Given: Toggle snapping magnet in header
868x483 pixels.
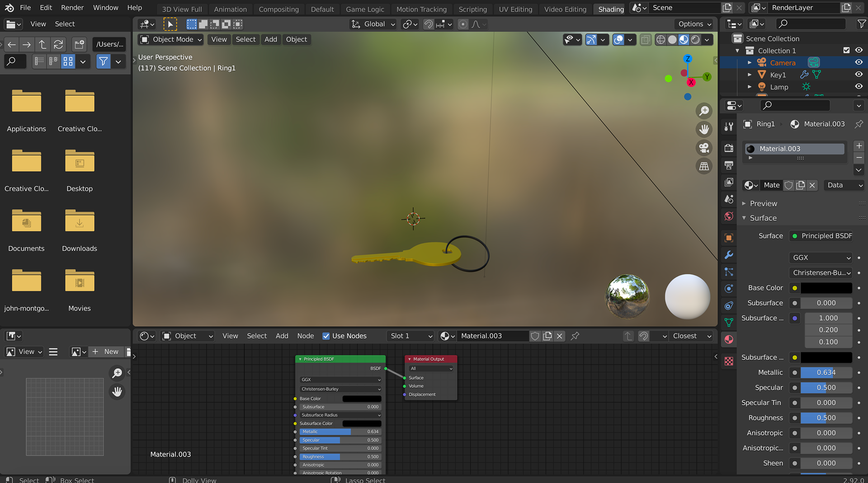Looking at the screenshot, I should (x=428, y=24).
